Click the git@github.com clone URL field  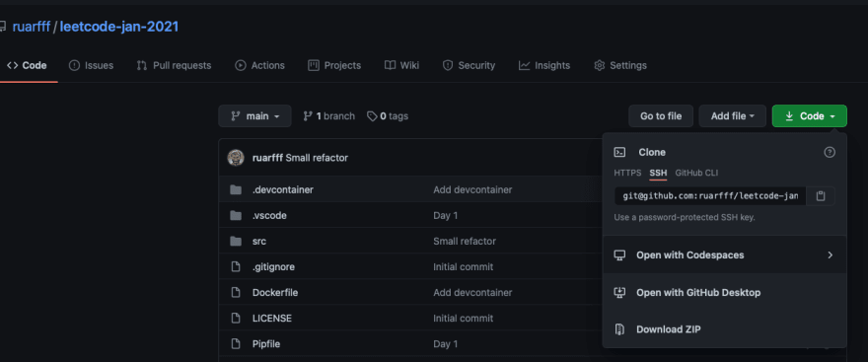711,196
